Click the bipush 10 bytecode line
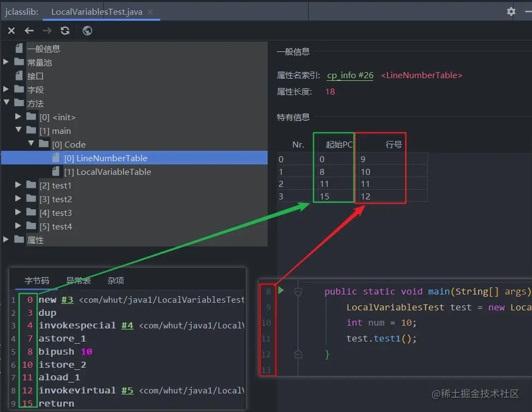The height and width of the screenshot is (412, 532). tap(65, 351)
